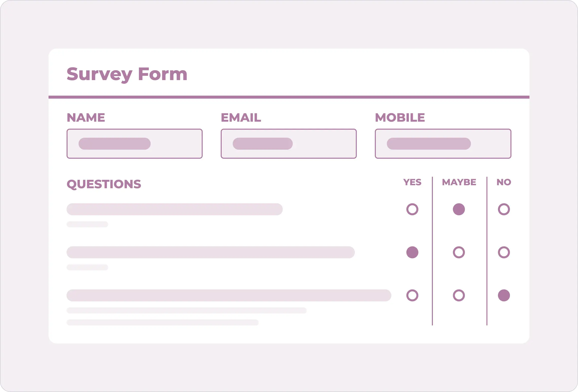The image size is (578, 392).
Task: Select the filled No radio for third question
Action: point(504,295)
